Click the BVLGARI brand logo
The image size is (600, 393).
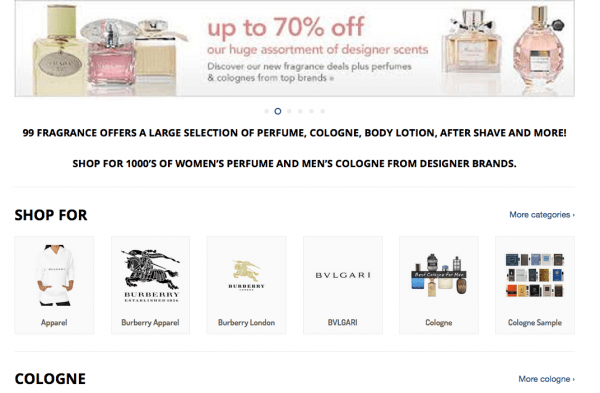point(343,275)
